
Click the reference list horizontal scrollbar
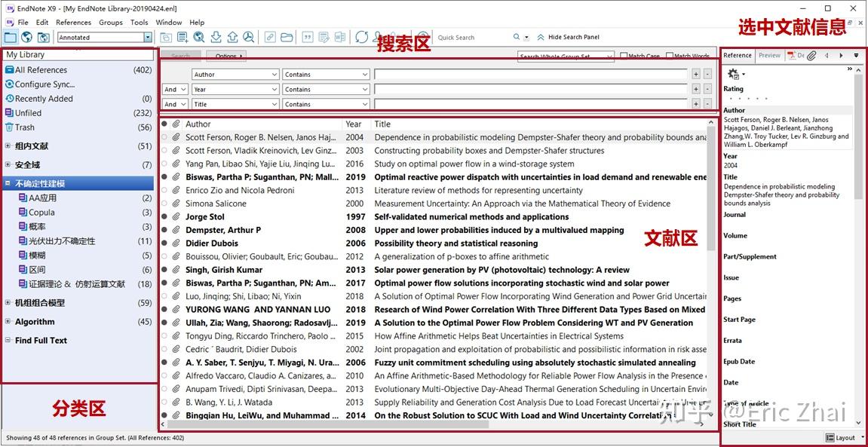[x=328, y=424]
